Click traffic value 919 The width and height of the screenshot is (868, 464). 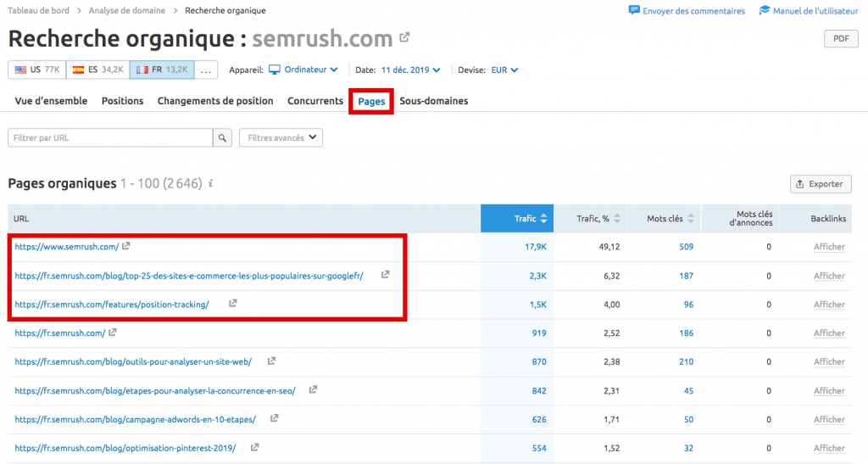pos(539,333)
